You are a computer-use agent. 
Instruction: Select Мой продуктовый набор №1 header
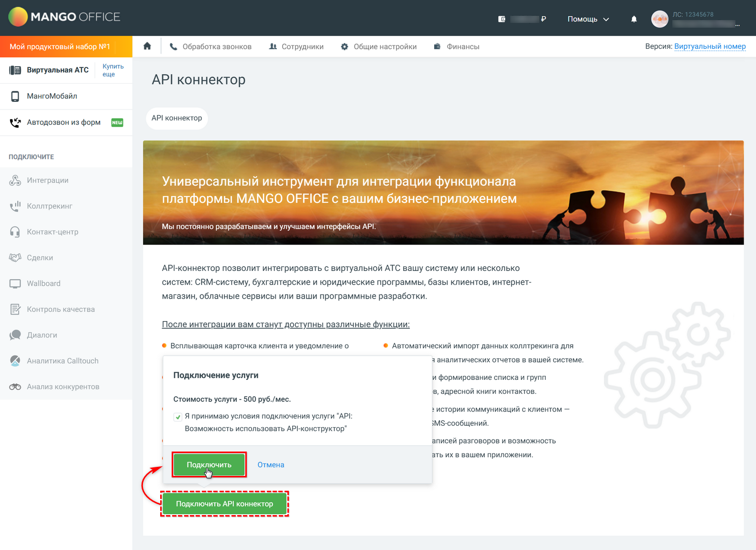click(x=66, y=46)
